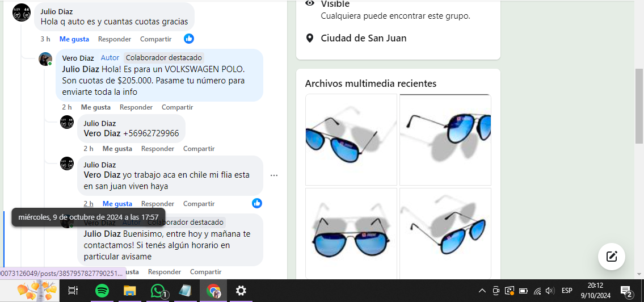
Task: Open the new message compose button
Action: 611,256
